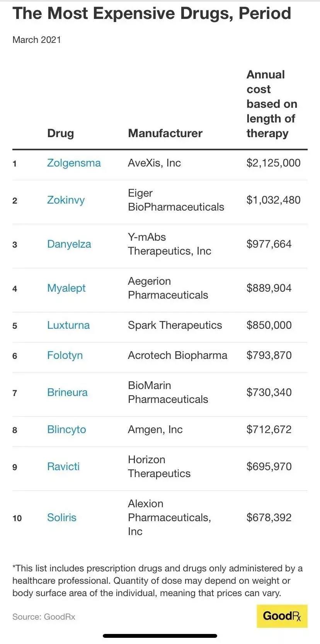
Task: Select the Blincyto drug link
Action: [66, 430]
